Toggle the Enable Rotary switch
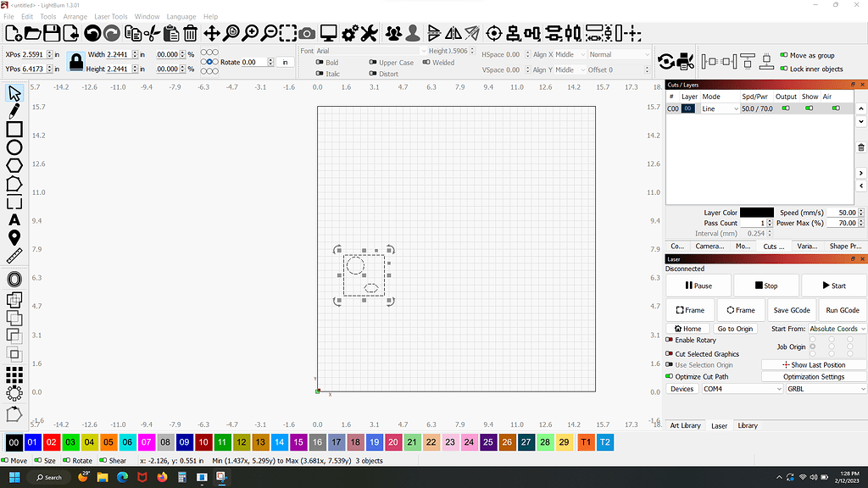This screenshot has height=488, width=868. (x=670, y=341)
